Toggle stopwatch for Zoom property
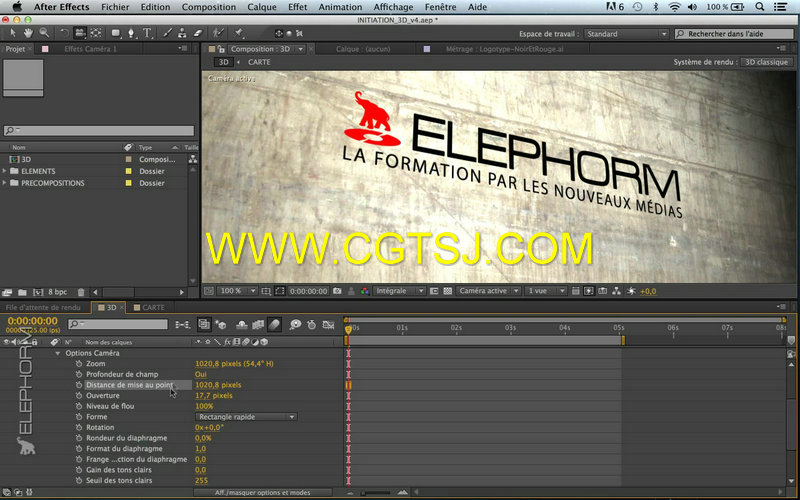Image resolution: width=800 pixels, height=500 pixels. pos(79,363)
